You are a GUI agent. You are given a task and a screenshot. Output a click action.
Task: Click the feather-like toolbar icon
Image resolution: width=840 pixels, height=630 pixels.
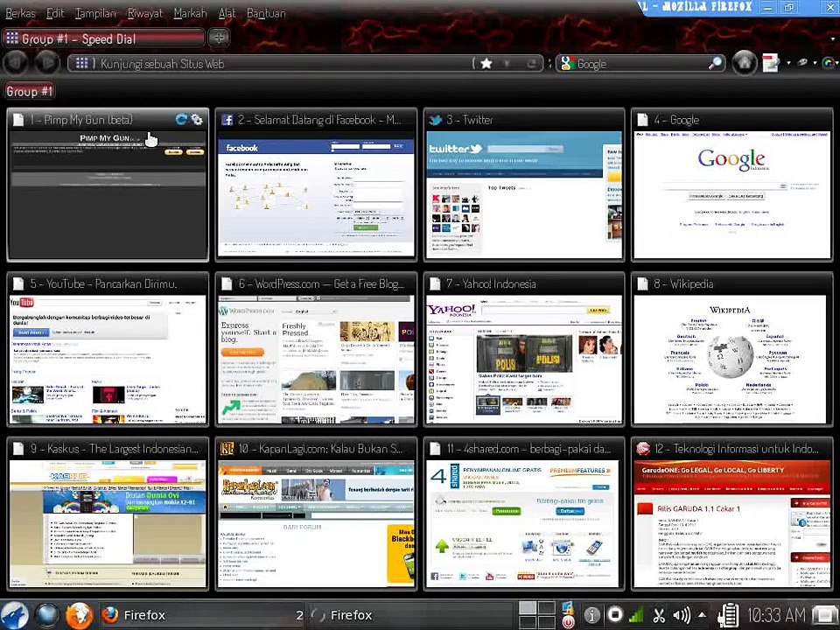802,63
